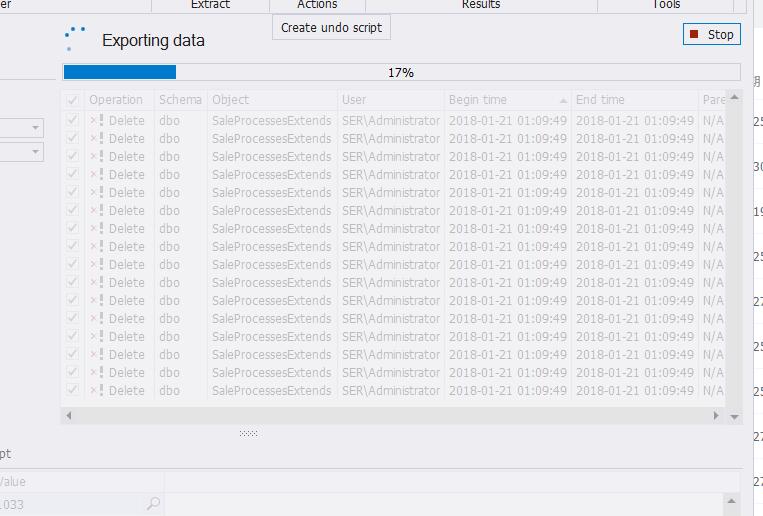
Task: Toggle the select-all checkbox in grid header
Action: click(x=73, y=100)
